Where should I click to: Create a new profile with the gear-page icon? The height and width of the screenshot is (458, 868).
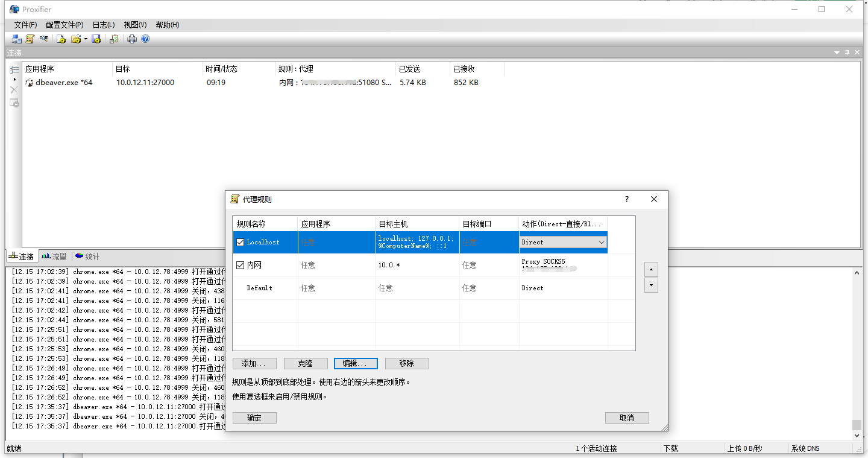coord(60,39)
